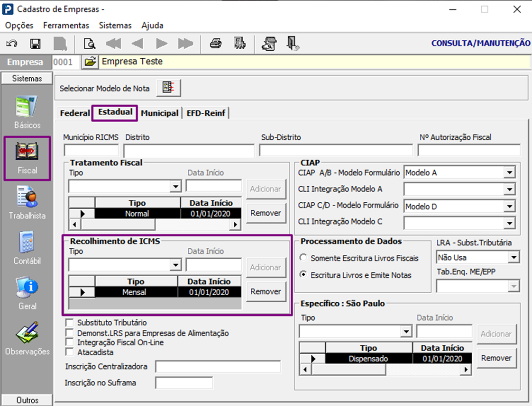
Task: Switch to the Municipal tab
Action: coord(159,113)
